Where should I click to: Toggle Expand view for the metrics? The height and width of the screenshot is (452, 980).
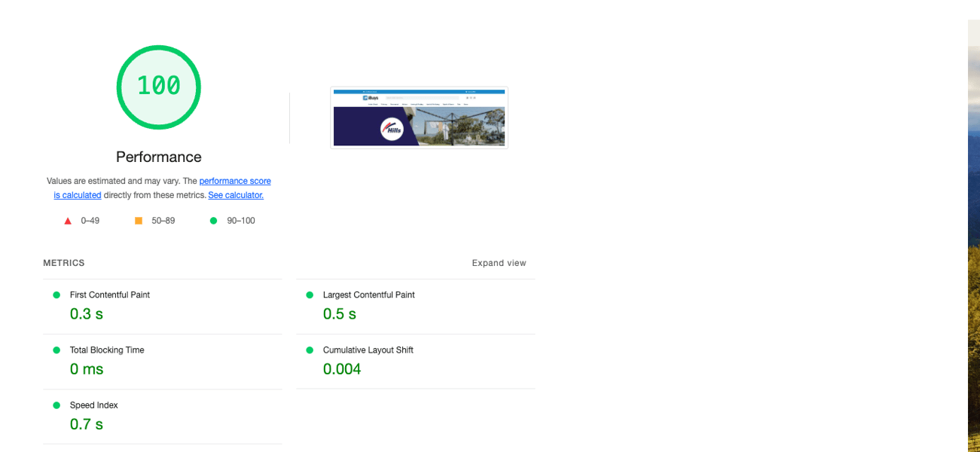[x=499, y=263]
